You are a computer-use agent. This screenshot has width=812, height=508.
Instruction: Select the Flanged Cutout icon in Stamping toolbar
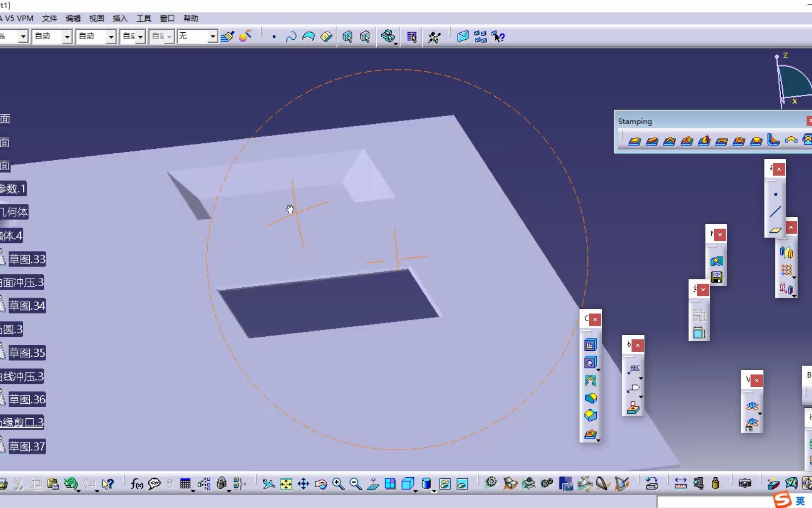point(687,141)
